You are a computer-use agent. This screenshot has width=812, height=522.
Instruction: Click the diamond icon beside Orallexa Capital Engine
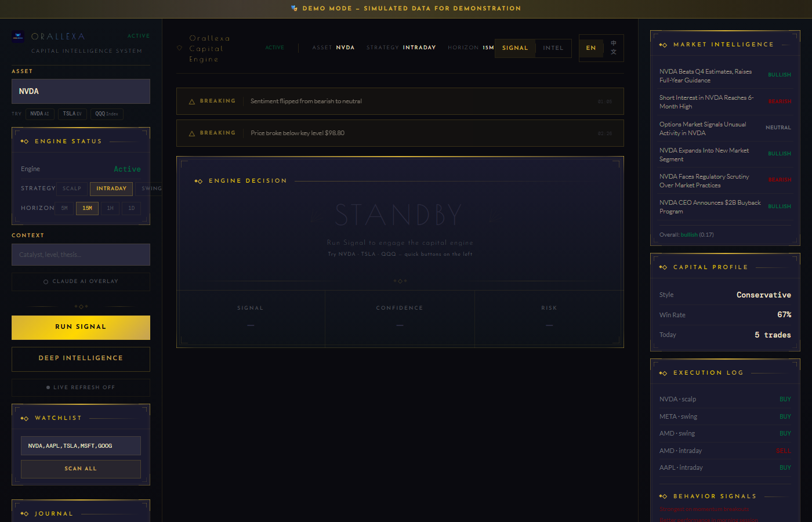pyautogui.click(x=179, y=48)
